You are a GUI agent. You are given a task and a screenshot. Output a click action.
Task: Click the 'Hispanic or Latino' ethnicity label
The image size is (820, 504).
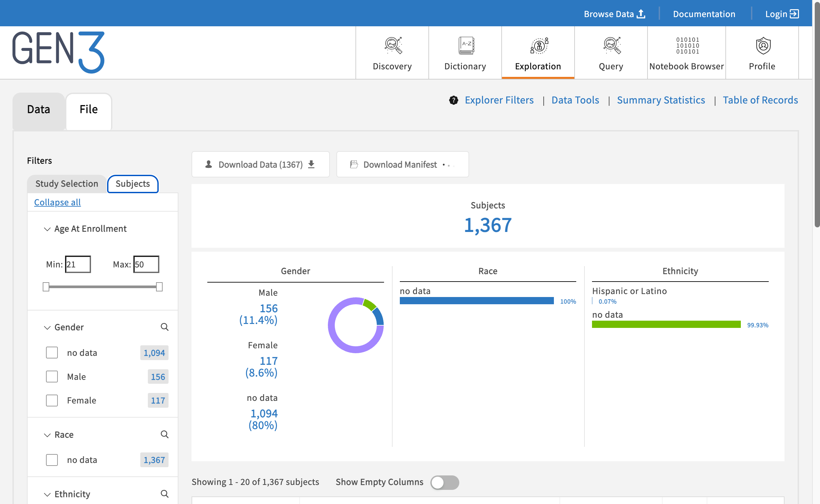(629, 291)
